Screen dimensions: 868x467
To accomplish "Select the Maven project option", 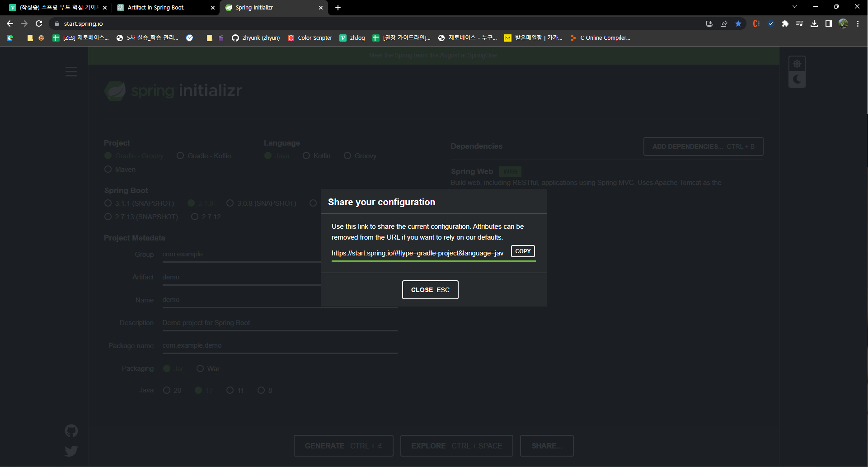I will point(120,170).
